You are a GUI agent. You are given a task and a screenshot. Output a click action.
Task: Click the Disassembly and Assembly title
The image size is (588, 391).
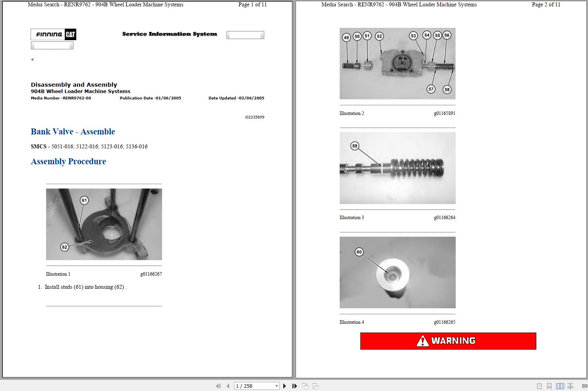coord(74,85)
